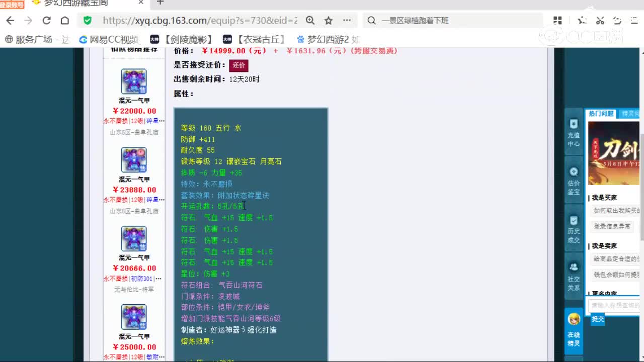This screenshot has width=644, height=362.
Task: Close the 梦幻西游藏宝阁 tab
Action: click(x=141, y=3)
